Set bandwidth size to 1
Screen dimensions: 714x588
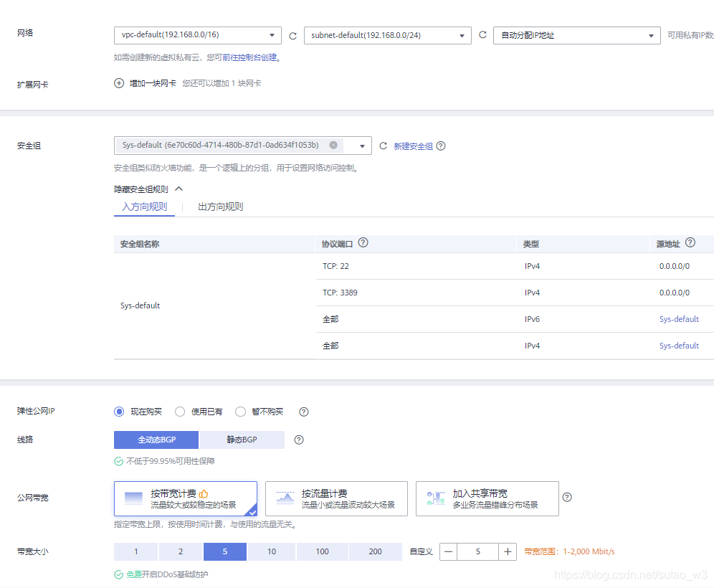(135, 551)
